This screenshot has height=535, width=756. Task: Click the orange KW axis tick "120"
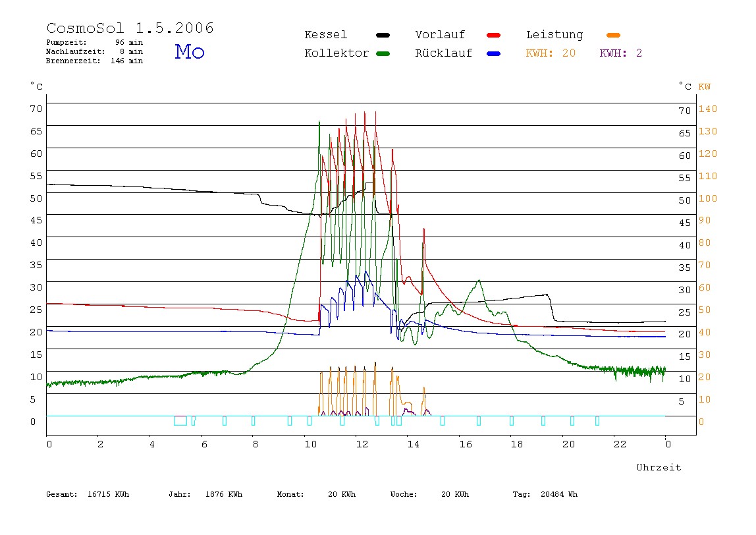tap(708, 154)
